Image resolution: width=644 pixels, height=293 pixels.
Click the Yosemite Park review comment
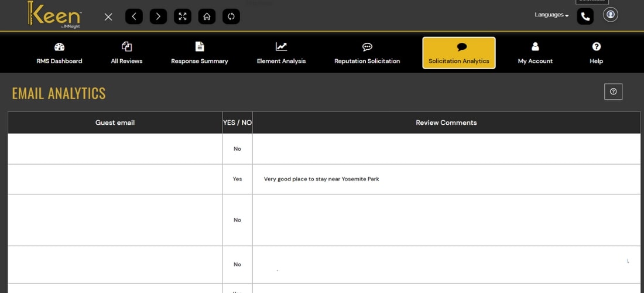coord(321,179)
